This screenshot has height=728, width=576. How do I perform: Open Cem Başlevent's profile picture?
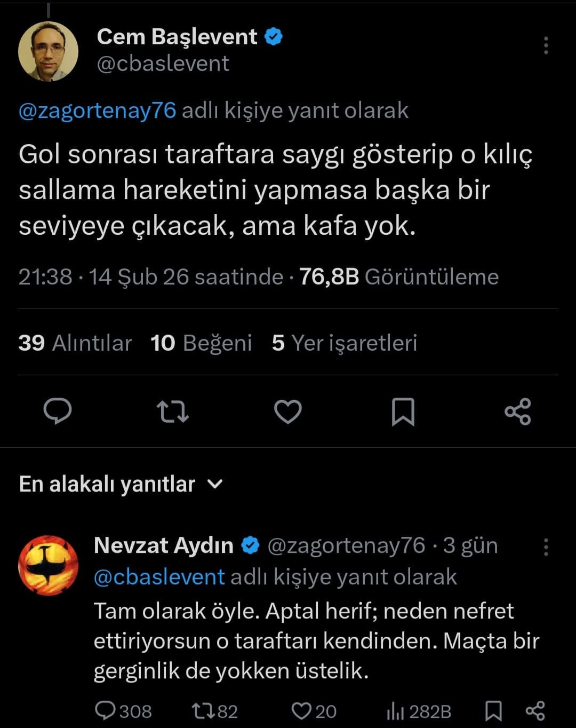(48, 51)
